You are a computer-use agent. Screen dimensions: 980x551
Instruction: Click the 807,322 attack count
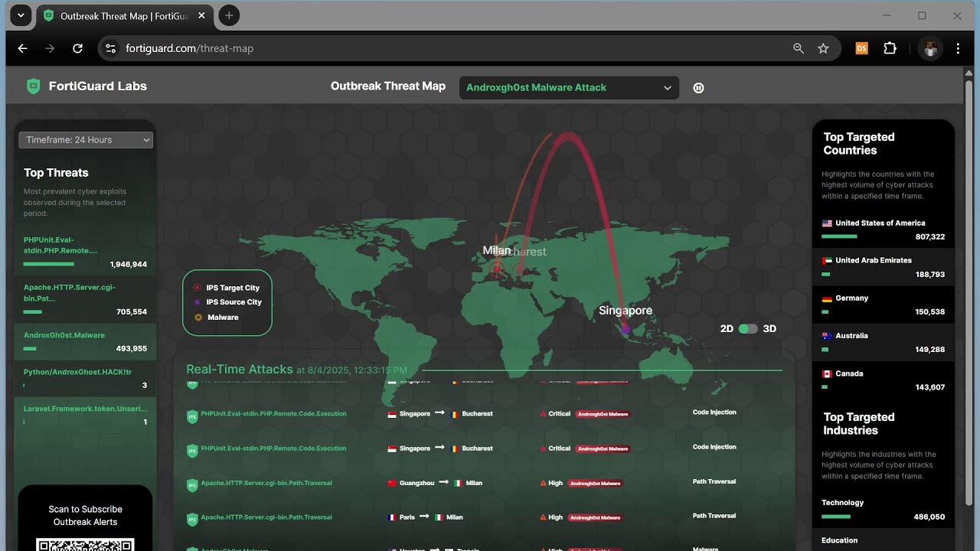tap(929, 237)
